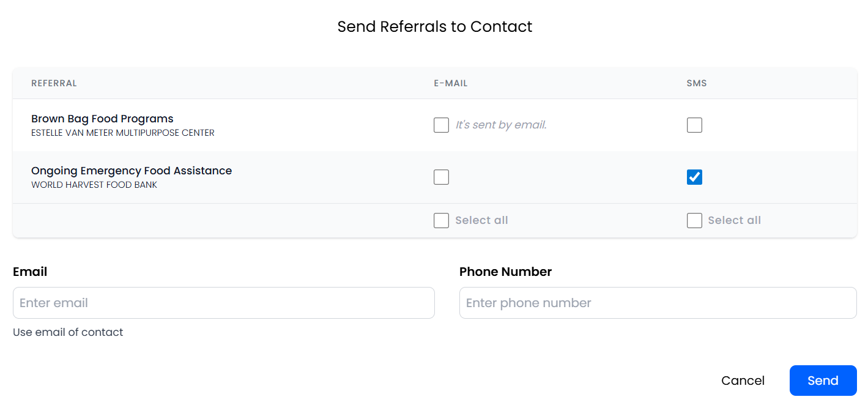The image size is (868, 405).
Task: Select the Ongoing Emergency Food Assistance title
Action: coord(132,171)
